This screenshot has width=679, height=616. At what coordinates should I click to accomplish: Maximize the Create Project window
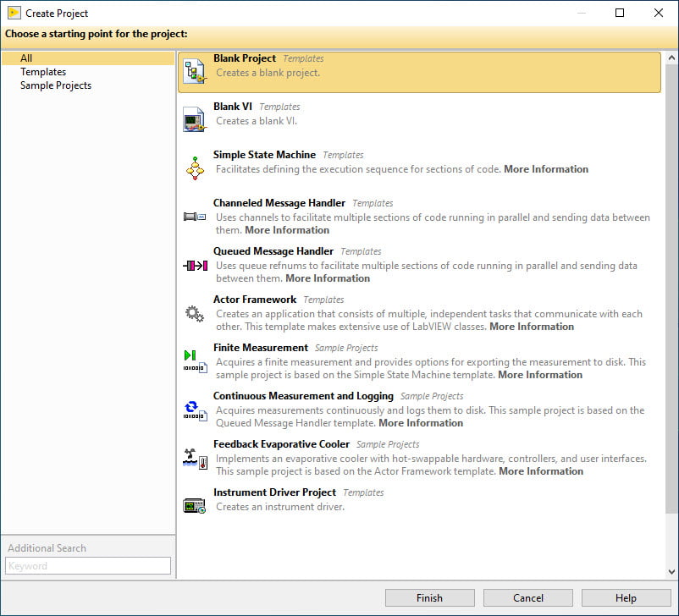point(620,13)
